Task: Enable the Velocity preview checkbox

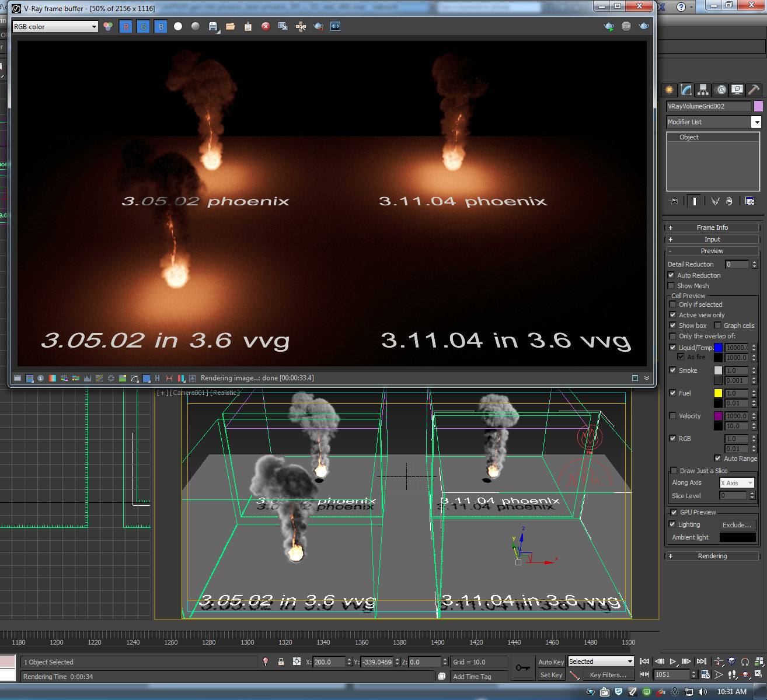Action: pos(673,416)
